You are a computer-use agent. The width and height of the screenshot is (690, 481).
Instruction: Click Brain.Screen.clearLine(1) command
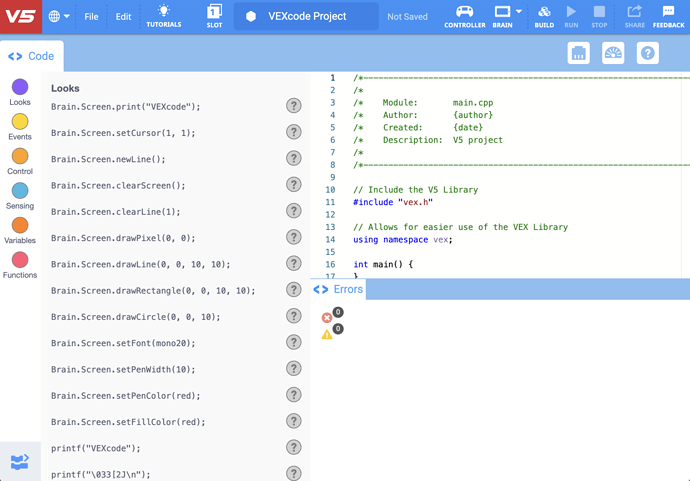pos(116,212)
